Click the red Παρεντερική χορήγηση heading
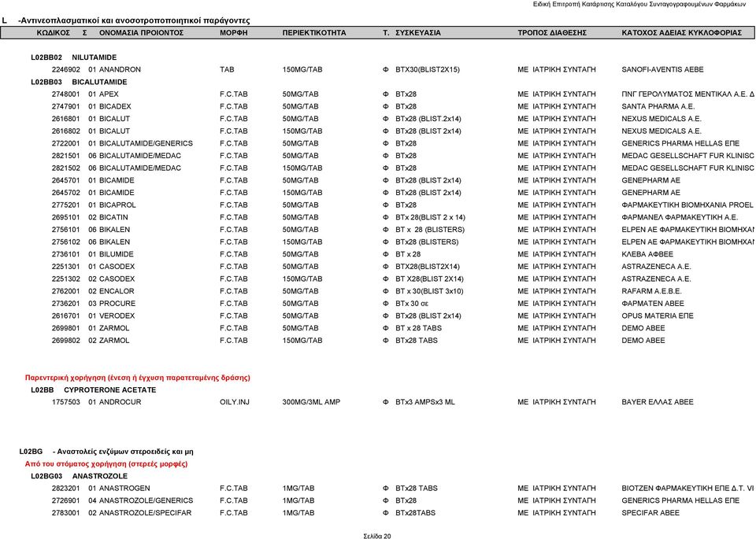The width and height of the screenshot is (756, 539). 137,378
